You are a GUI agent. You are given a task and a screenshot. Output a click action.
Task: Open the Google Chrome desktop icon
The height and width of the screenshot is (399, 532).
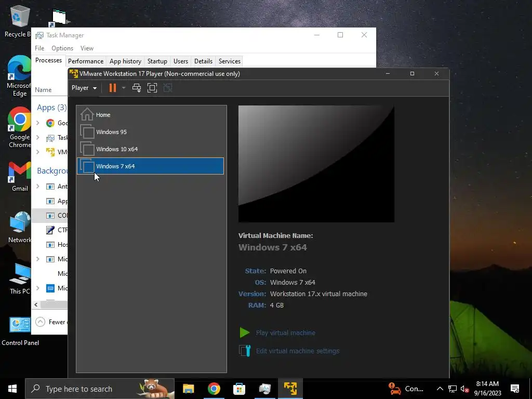19,128
